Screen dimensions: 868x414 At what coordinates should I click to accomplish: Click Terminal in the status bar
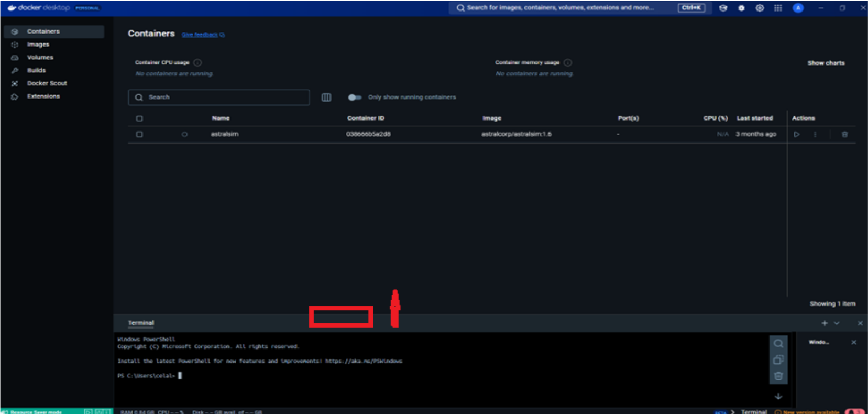click(753, 412)
